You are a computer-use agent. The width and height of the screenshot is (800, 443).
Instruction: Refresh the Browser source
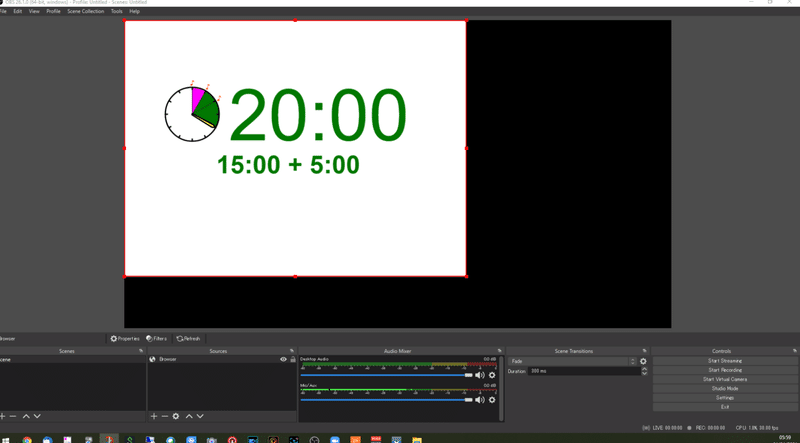point(188,338)
